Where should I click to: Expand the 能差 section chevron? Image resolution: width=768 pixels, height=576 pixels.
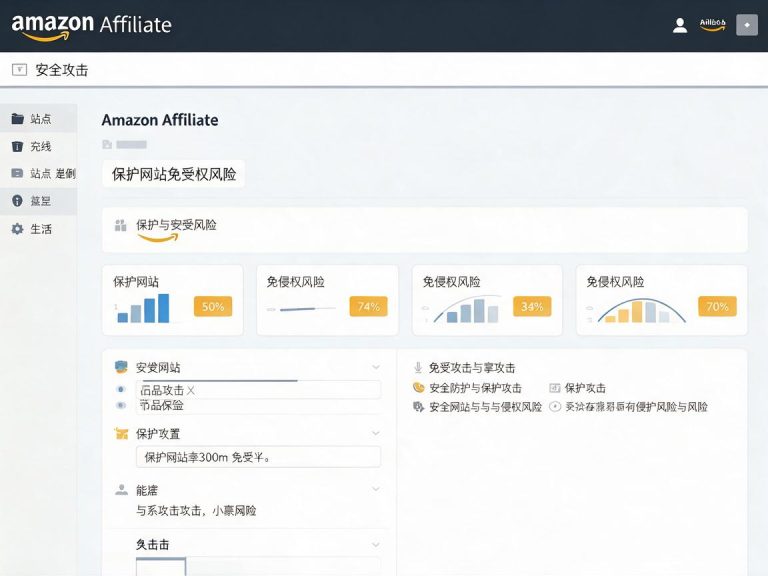[376, 489]
